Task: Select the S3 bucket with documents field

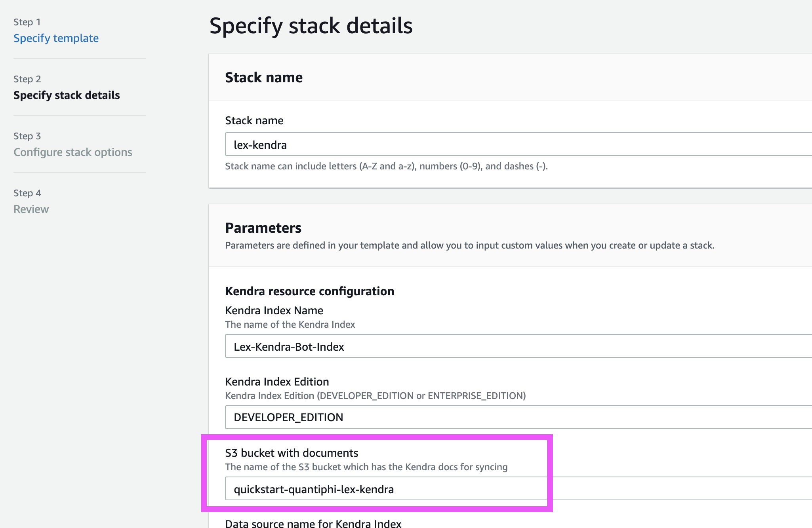Action: point(515,489)
